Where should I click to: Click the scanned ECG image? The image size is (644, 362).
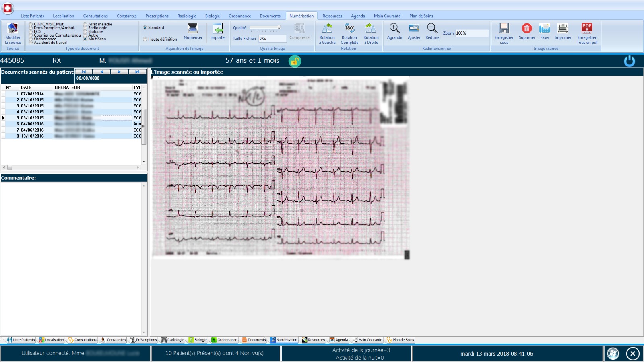tap(280, 168)
